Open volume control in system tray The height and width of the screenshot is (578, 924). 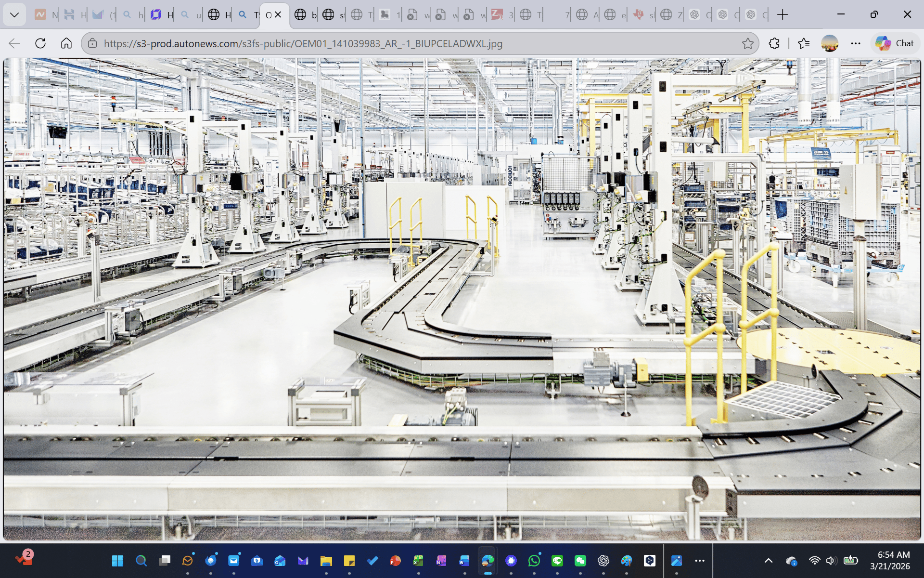point(830,561)
